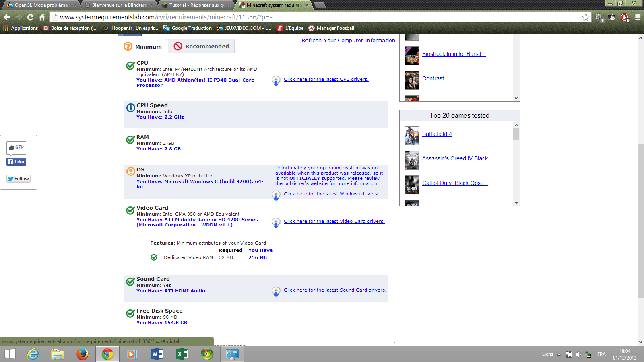
Task: Click the CPU drivers download icon
Action: (276, 81)
